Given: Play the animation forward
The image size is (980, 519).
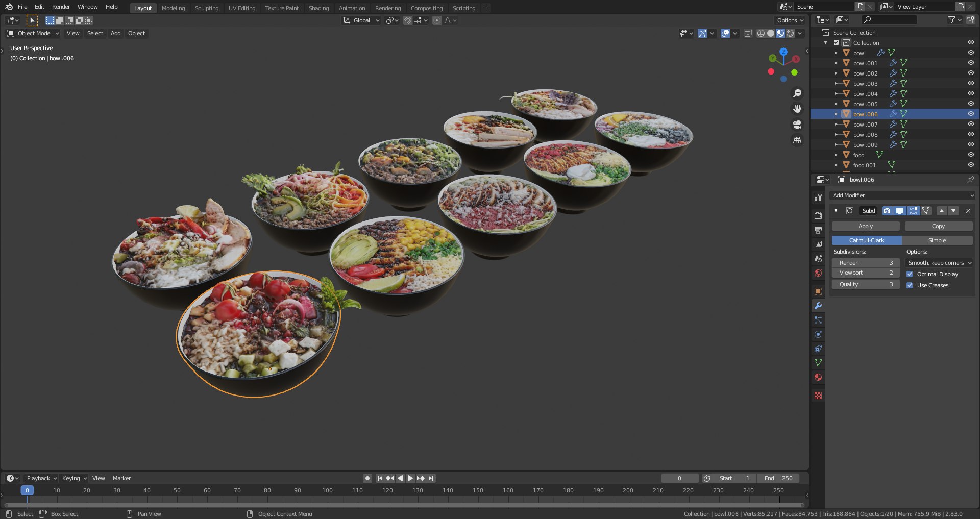Looking at the screenshot, I should click(x=410, y=478).
